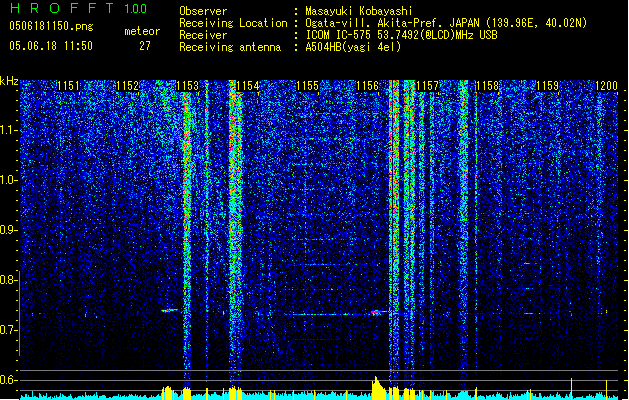Click the date stamp 05.06.18 11:50
This screenshot has height=400, width=629.
tap(51, 46)
